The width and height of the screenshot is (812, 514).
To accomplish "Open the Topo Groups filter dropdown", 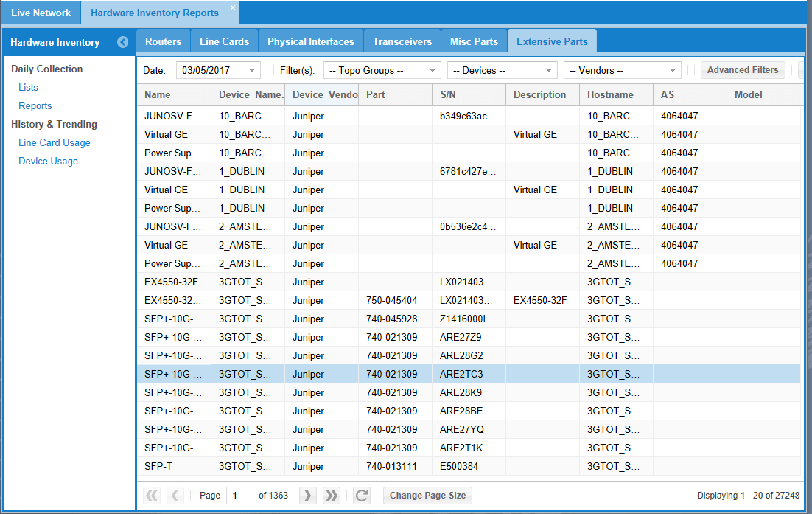I will tap(433, 69).
